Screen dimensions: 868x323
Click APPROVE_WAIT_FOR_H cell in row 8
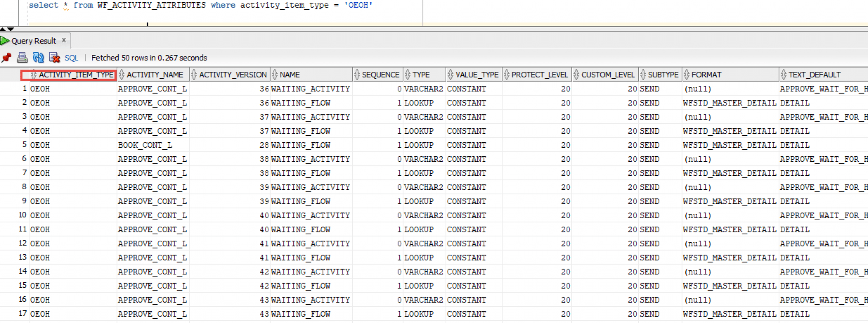coord(823,187)
